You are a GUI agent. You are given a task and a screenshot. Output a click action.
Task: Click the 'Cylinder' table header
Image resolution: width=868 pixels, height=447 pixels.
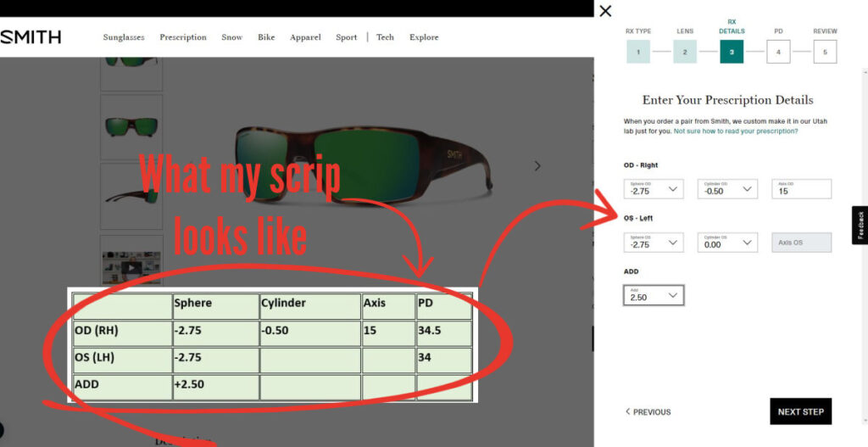coord(310,306)
